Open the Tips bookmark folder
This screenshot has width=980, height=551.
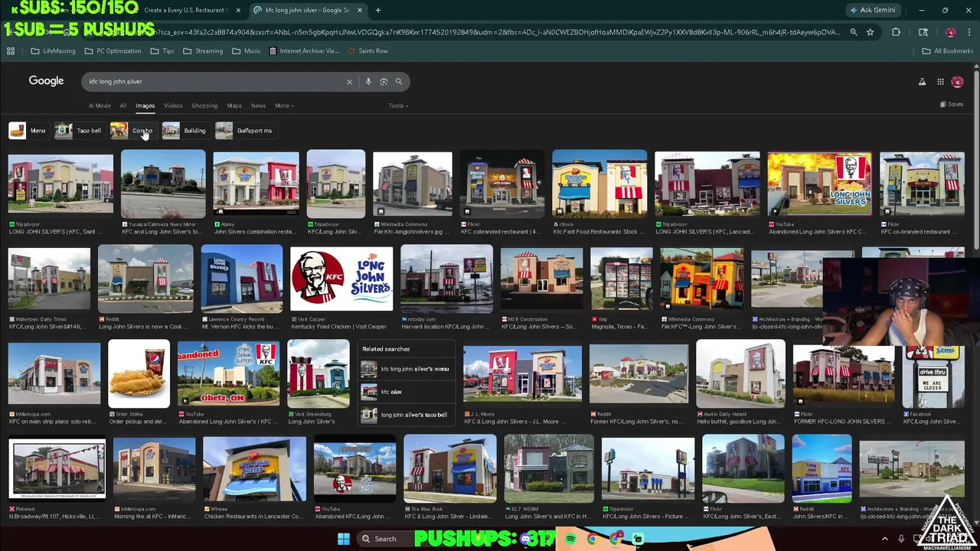point(162,51)
